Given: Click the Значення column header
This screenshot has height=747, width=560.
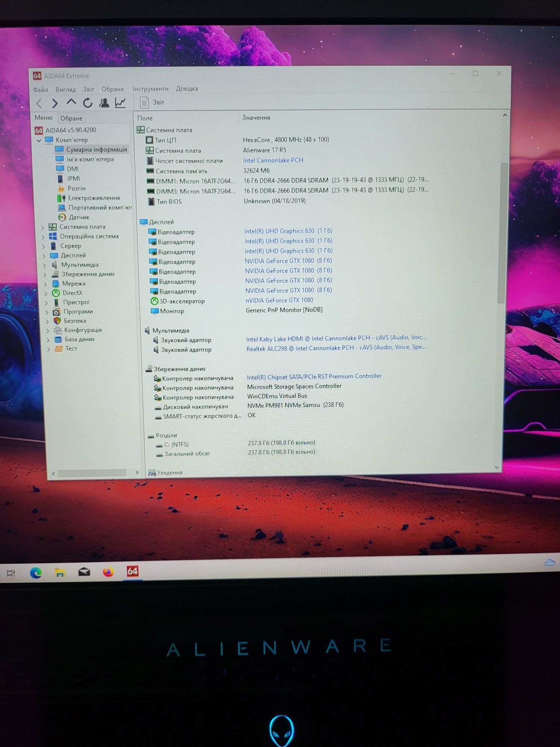Looking at the screenshot, I should click(x=256, y=118).
